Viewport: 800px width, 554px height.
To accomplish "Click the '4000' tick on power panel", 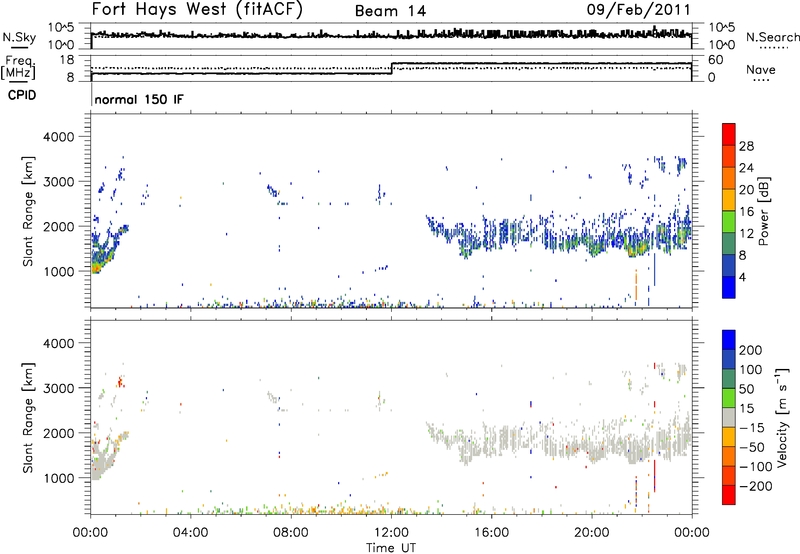I will (x=58, y=137).
